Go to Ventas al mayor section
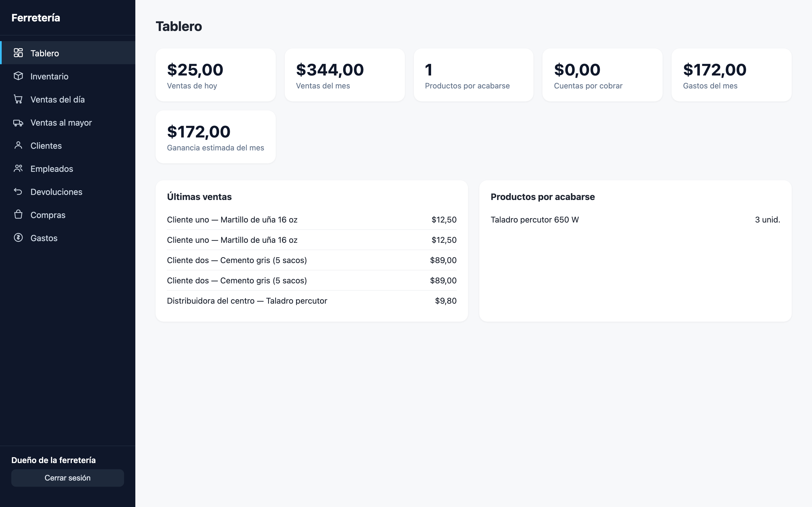Viewport: 812px width, 507px height. coord(67,123)
